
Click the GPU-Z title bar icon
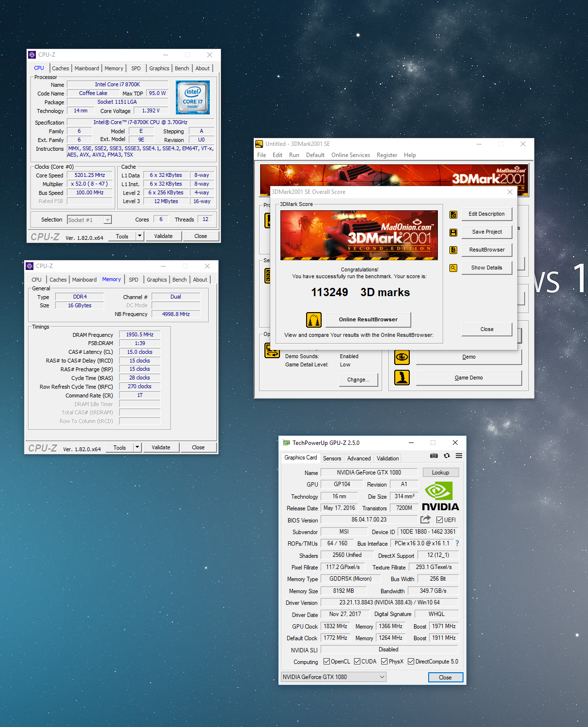(x=286, y=443)
